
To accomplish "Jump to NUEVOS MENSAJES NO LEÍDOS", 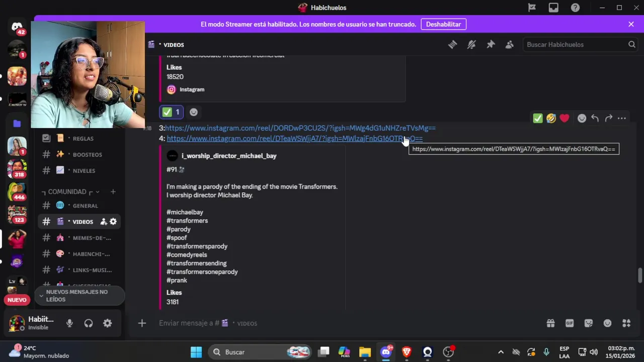I will [x=79, y=296].
